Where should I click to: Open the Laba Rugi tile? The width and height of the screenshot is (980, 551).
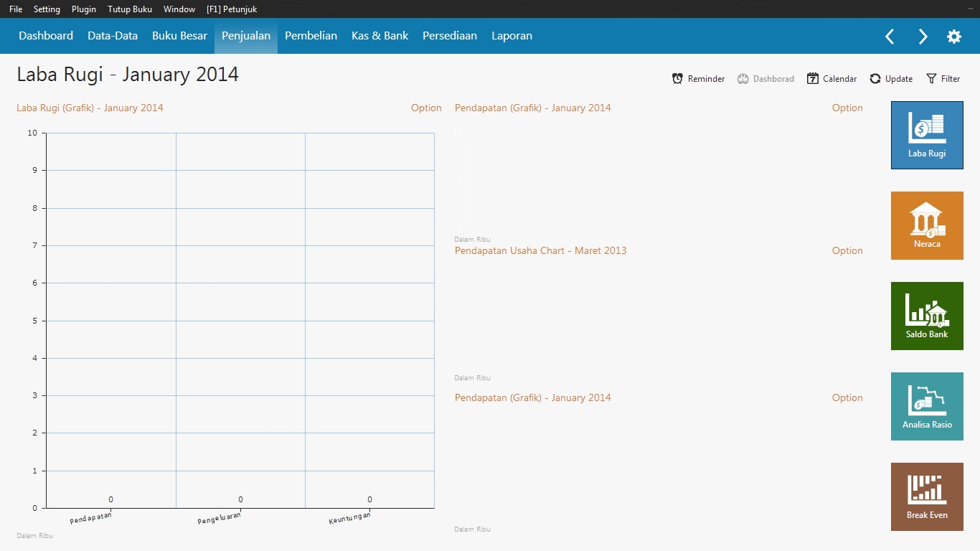927,135
